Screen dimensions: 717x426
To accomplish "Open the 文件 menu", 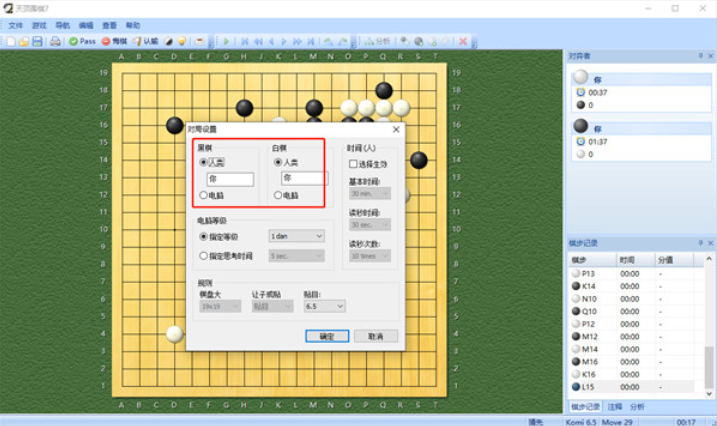I will [x=16, y=25].
